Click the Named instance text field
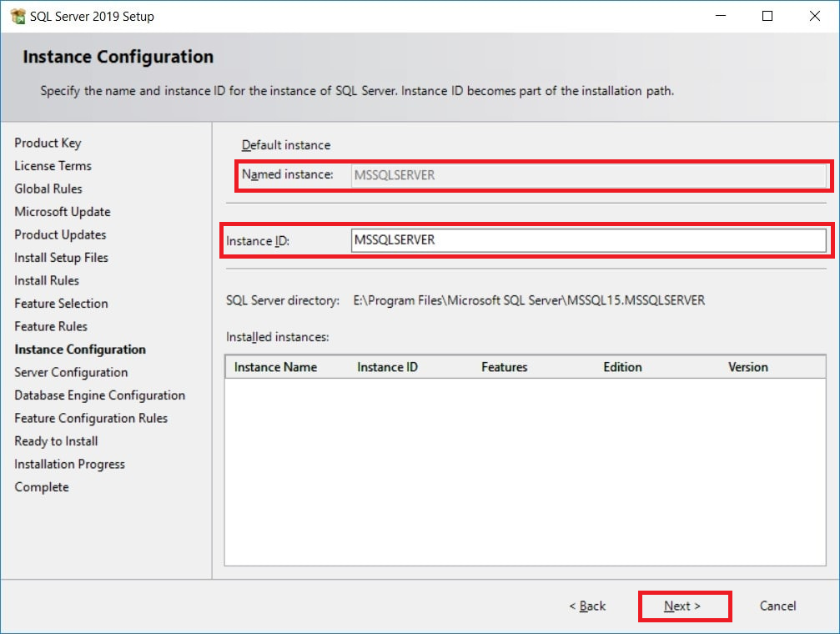Screen dimensions: 840x634 click(x=588, y=175)
